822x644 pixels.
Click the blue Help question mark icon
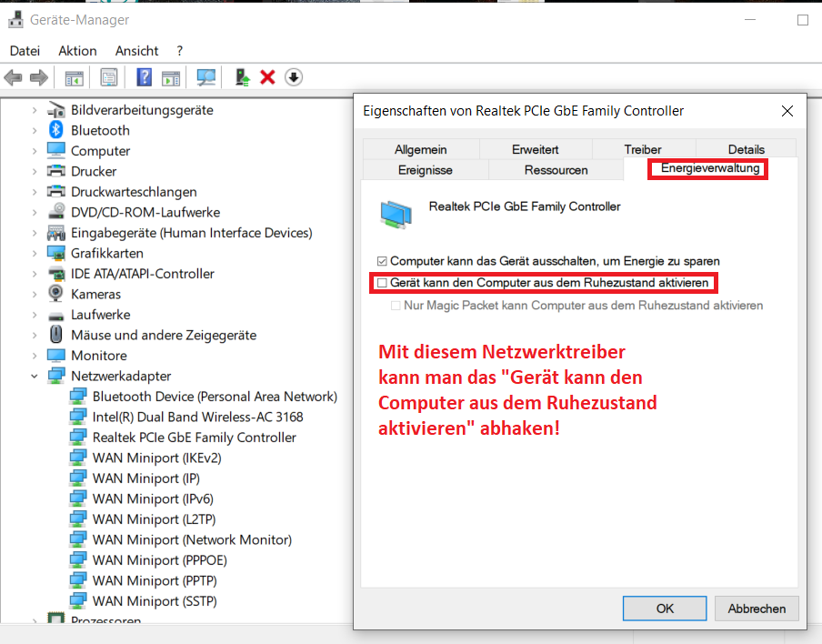pos(145,77)
